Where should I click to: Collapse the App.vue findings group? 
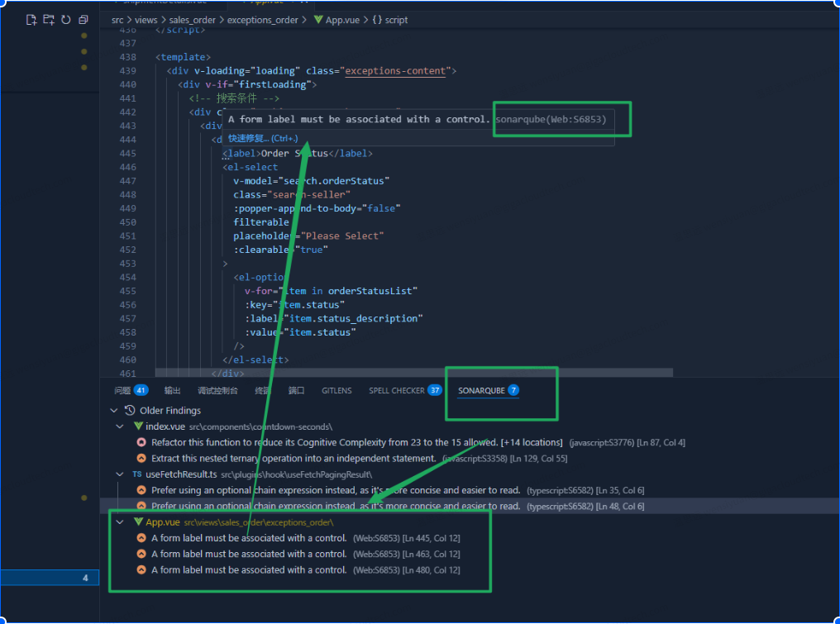(119, 522)
